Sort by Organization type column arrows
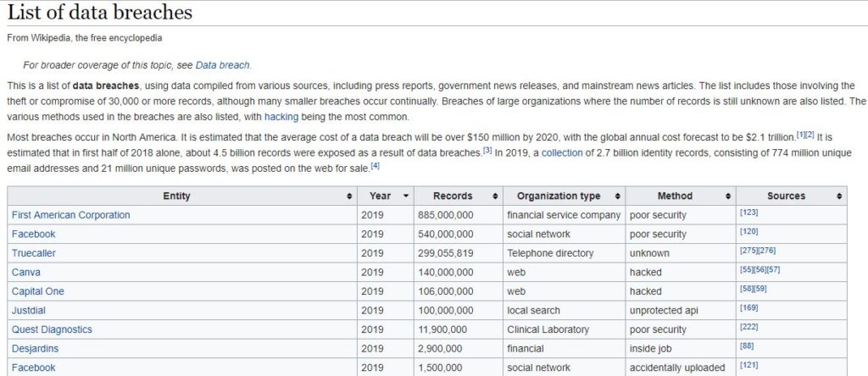Screen dimensions: 868x376 pyautogui.click(x=617, y=196)
